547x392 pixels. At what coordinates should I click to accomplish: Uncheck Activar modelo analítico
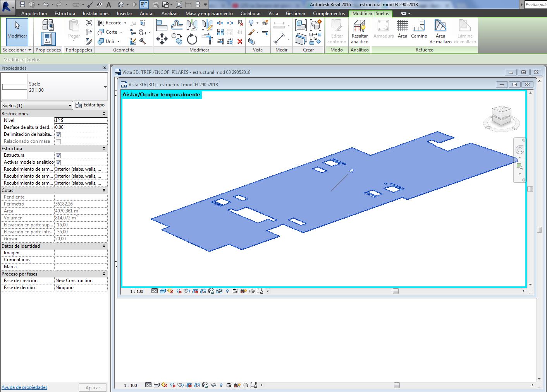point(58,162)
